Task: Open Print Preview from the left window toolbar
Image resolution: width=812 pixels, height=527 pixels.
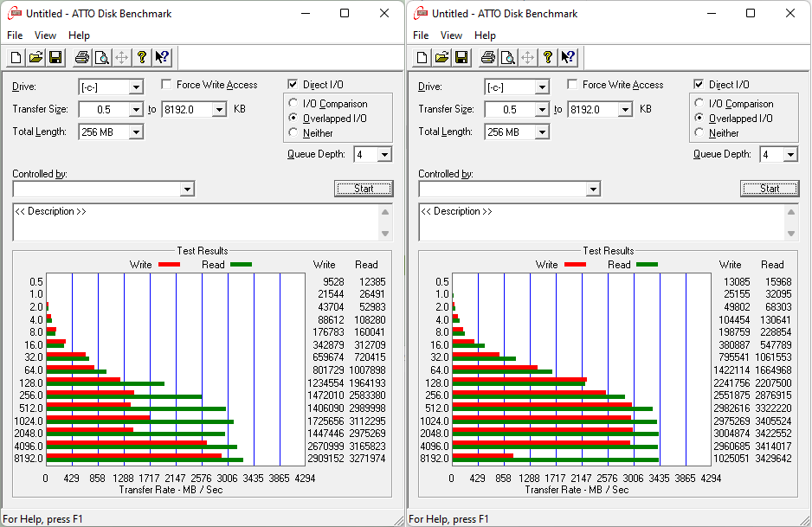Action: (101, 57)
